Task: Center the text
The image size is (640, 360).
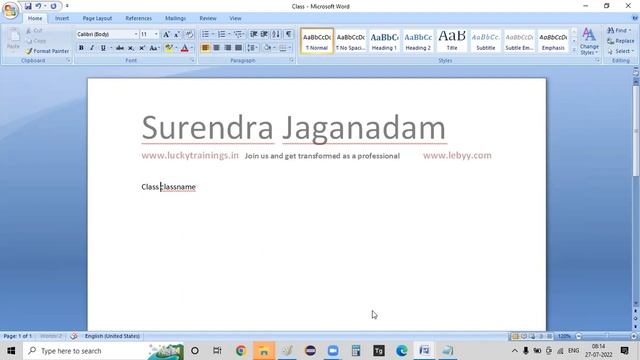Action: pyautogui.click(x=216, y=48)
